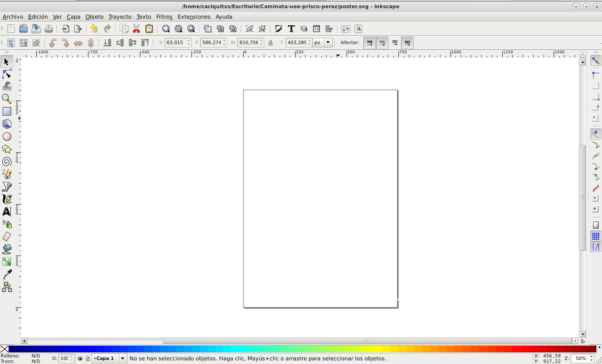
Task: Click Deshacer (undo) arrow button
Action: [x=94, y=29]
